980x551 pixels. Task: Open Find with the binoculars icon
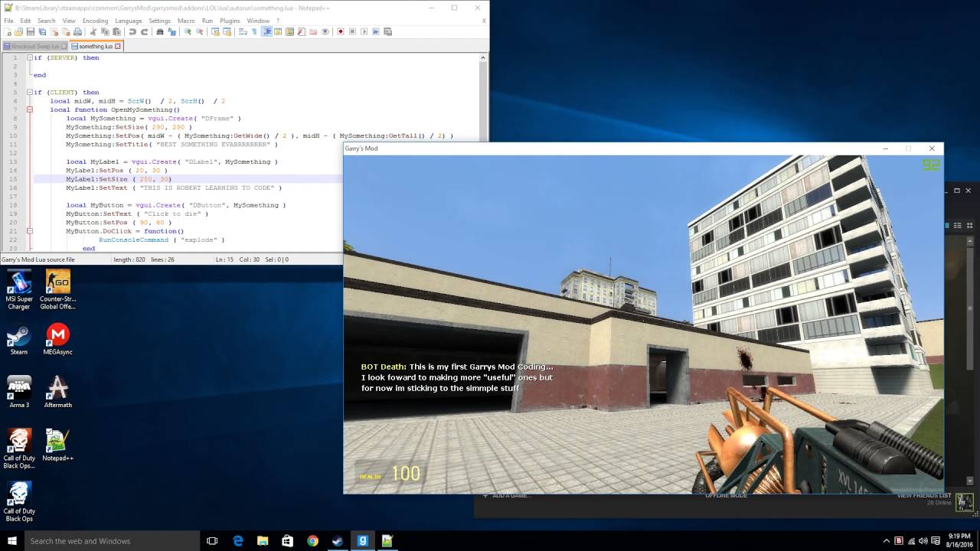159,31
